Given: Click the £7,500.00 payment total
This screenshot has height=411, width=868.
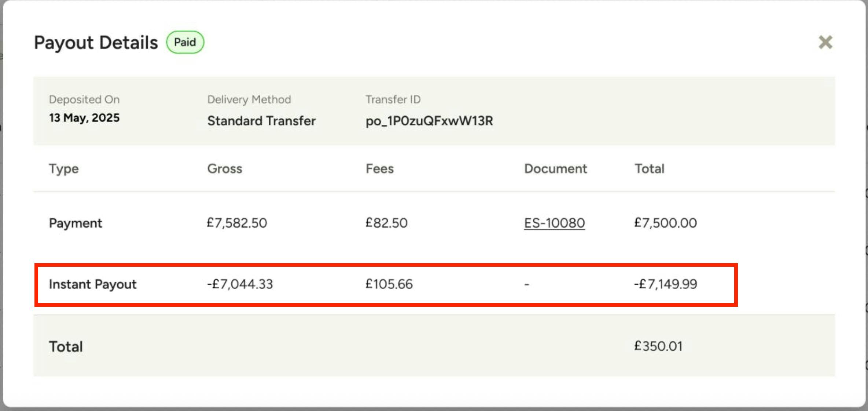Looking at the screenshot, I should 666,223.
